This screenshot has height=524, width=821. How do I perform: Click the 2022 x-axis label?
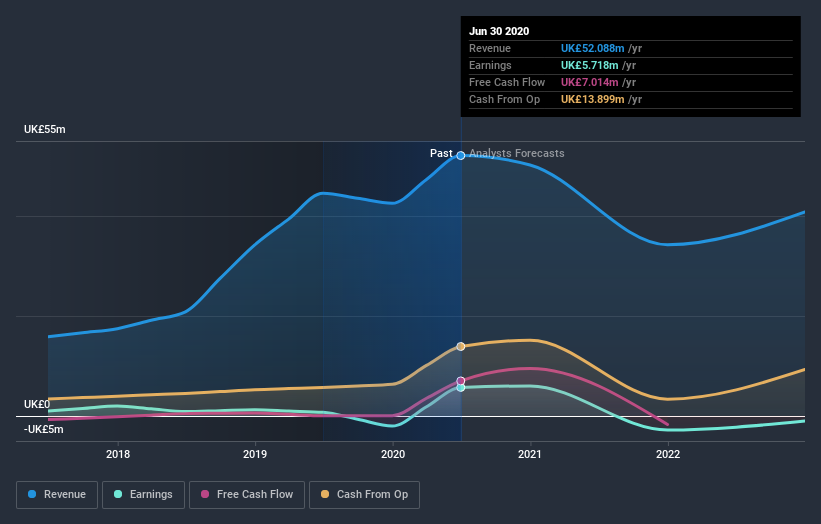point(668,454)
